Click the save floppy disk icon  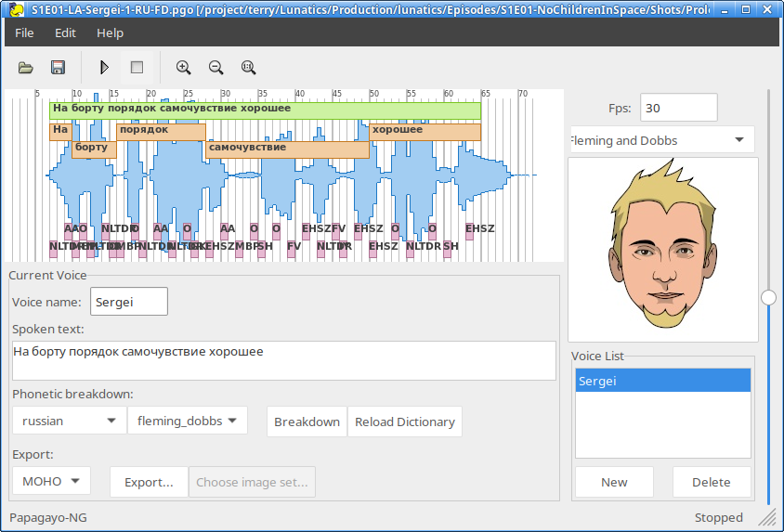pos(58,68)
